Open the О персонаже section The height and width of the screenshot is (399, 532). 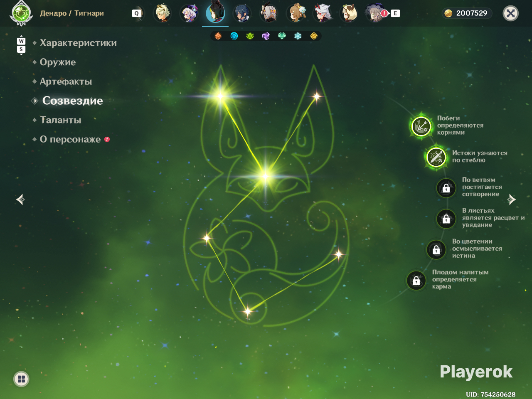[x=70, y=139]
